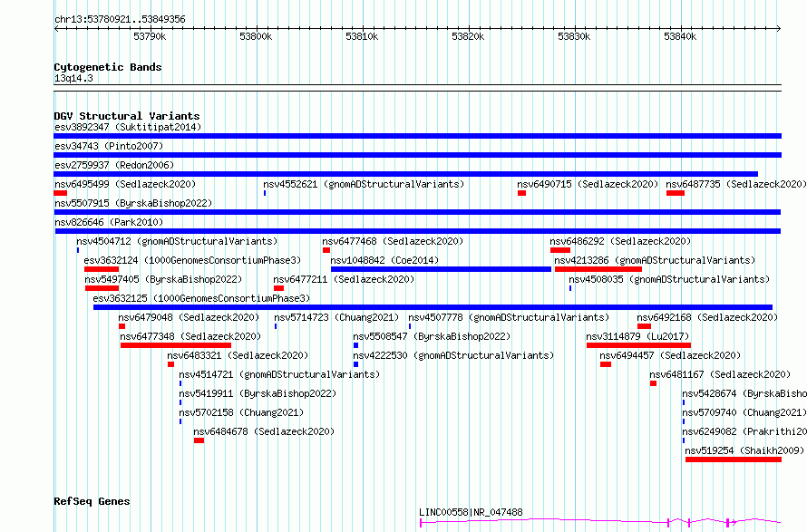The height and width of the screenshot is (532, 807).
Task: Click the chr13:53780921..53849356 coordinate label
Action: click(120, 20)
